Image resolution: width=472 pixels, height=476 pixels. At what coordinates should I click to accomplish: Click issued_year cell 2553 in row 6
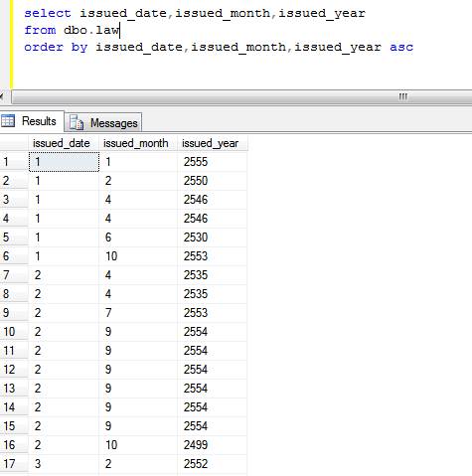click(212, 256)
